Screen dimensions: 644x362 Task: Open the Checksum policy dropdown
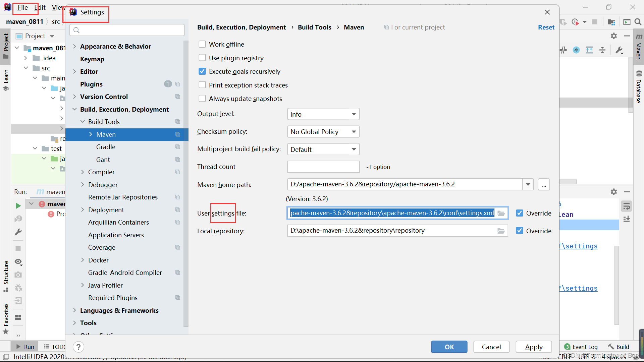(323, 132)
